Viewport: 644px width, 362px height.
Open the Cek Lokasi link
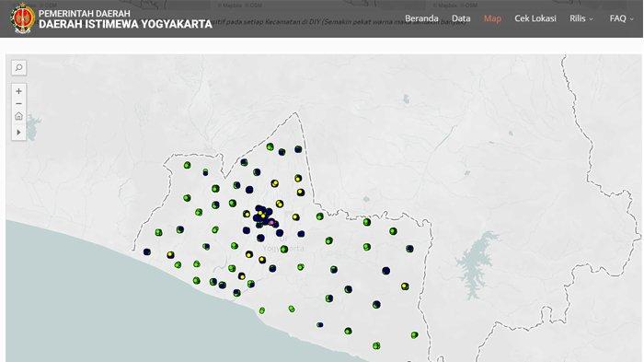(535, 18)
